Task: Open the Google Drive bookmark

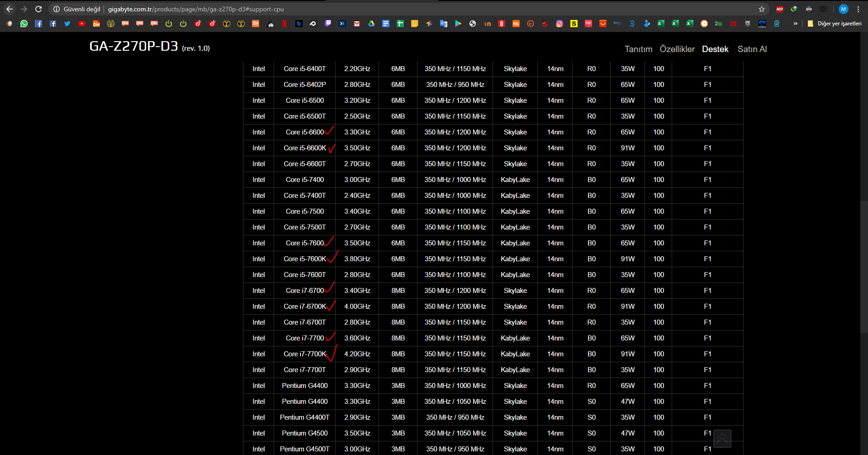Action: point(371,24)
